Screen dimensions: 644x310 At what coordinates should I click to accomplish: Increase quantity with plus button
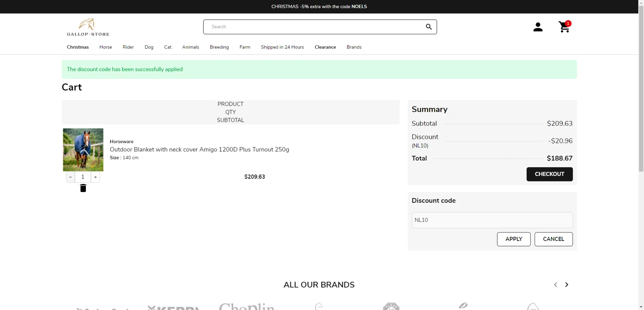coord(95,177)
